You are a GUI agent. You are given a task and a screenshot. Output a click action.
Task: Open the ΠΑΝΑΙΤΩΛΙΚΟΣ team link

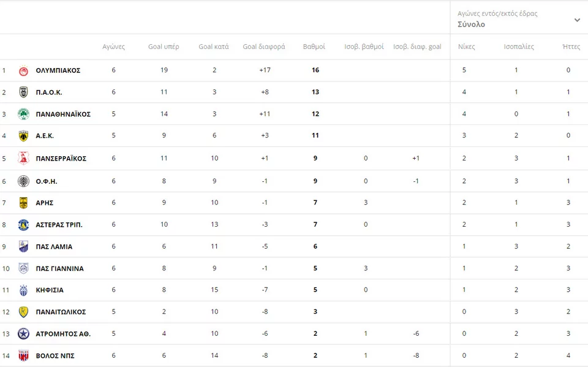[61, 312]
